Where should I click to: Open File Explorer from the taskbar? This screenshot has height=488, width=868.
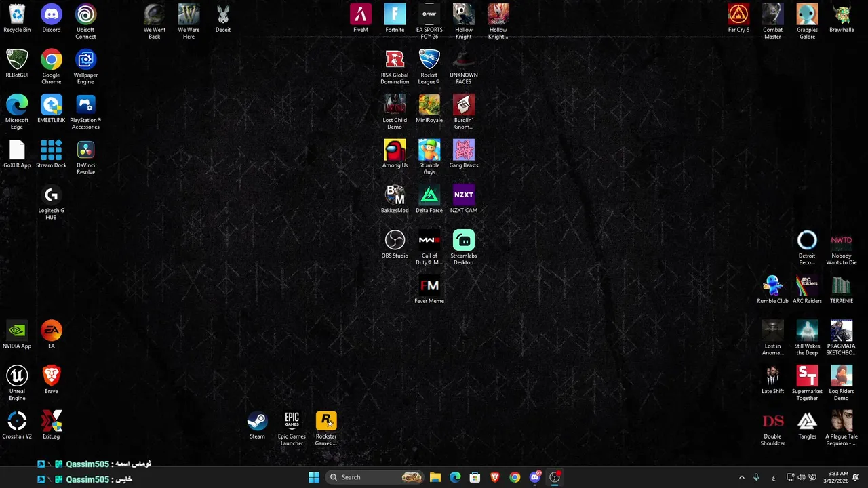435,477
